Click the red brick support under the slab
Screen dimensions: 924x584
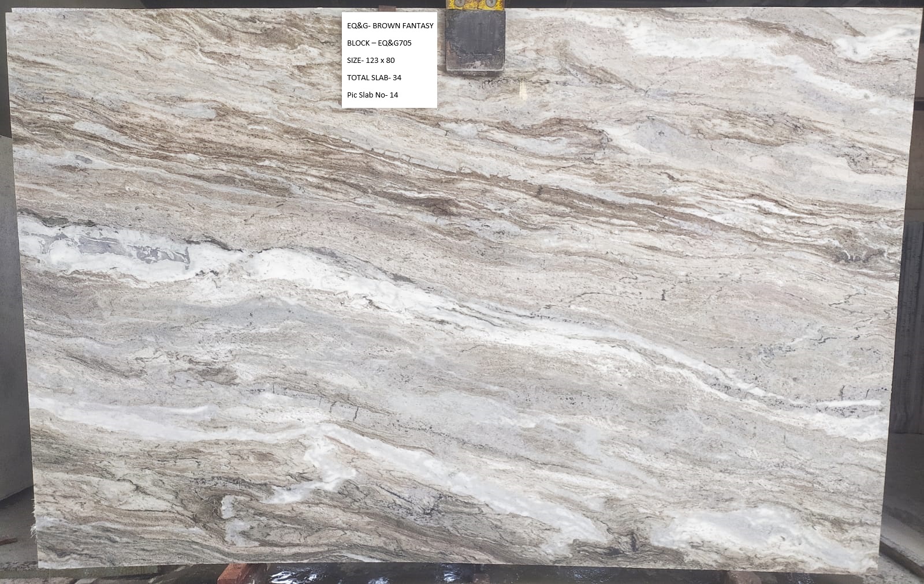point(237,574)
